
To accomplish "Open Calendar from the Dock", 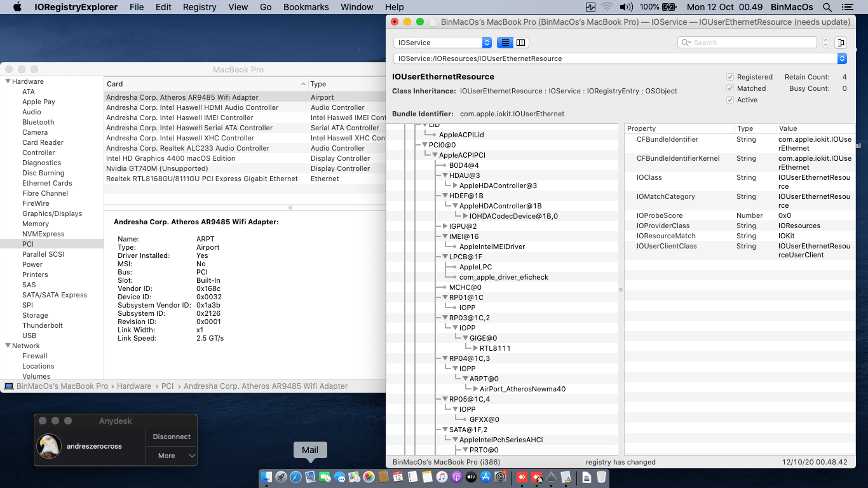I will coord(398,477).
